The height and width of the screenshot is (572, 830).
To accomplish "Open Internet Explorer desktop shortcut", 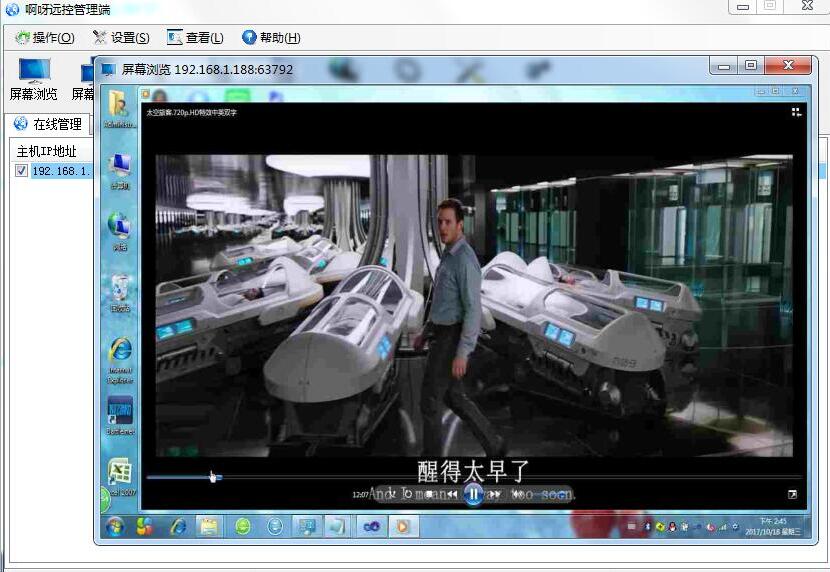I will pyautogui.click(x=120, y=360).
